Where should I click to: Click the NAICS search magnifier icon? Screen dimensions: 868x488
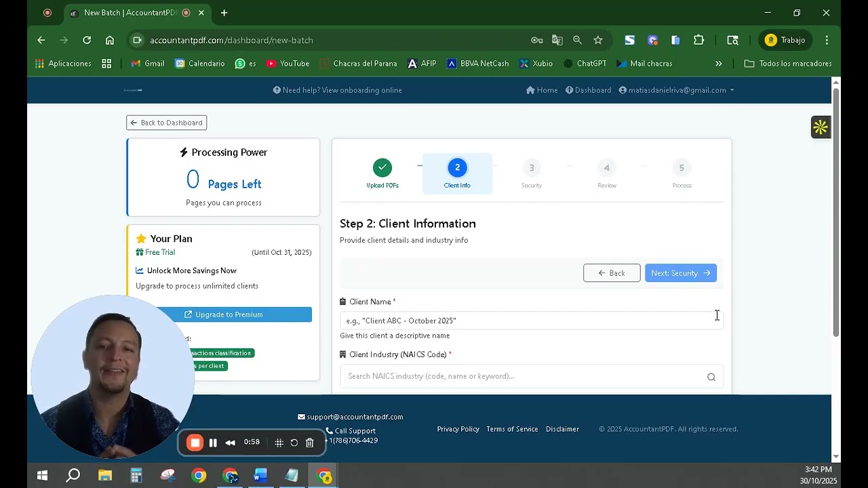pos(711,377)
